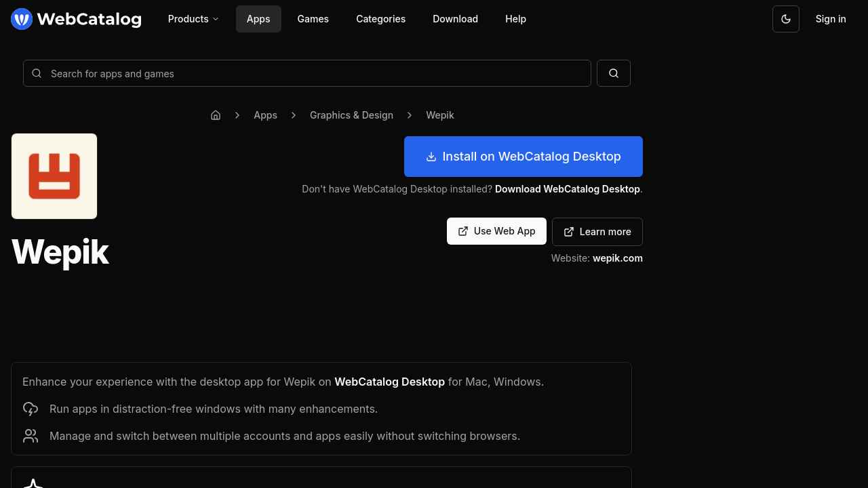
Task: Open the wepik.com website link
Action: point(617,258)
